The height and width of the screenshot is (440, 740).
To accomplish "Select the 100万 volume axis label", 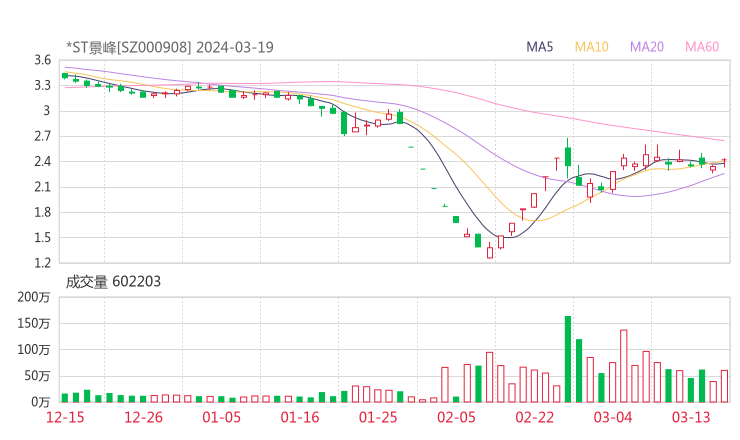I will 34,350.
